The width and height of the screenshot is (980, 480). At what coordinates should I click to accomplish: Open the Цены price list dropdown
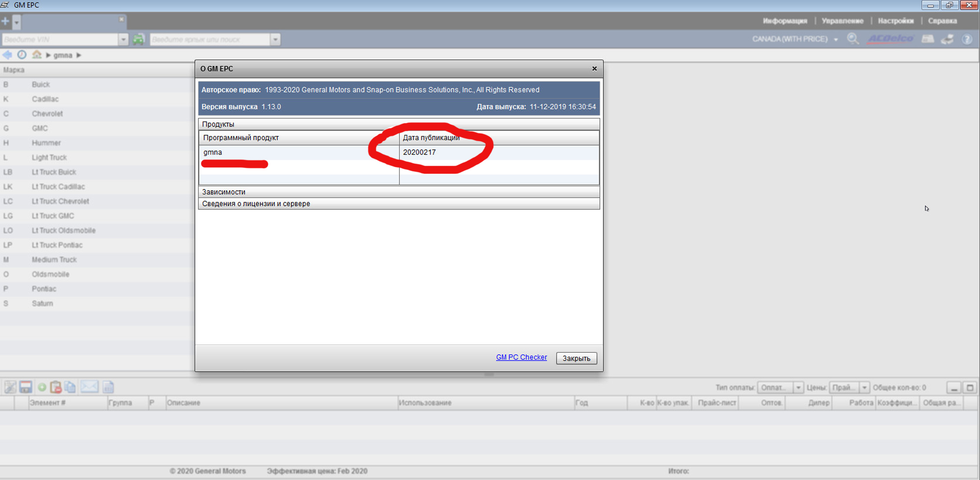pyautogui.click(x=849, y=387)
